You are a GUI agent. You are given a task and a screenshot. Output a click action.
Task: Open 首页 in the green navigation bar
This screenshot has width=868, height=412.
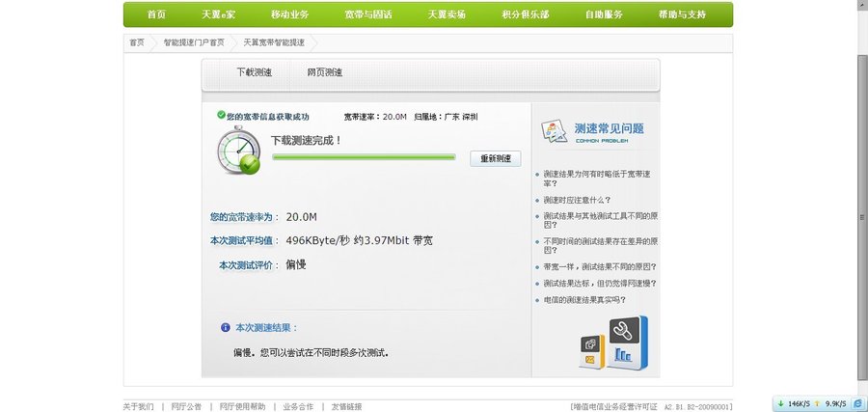click(x=156, y=14)
